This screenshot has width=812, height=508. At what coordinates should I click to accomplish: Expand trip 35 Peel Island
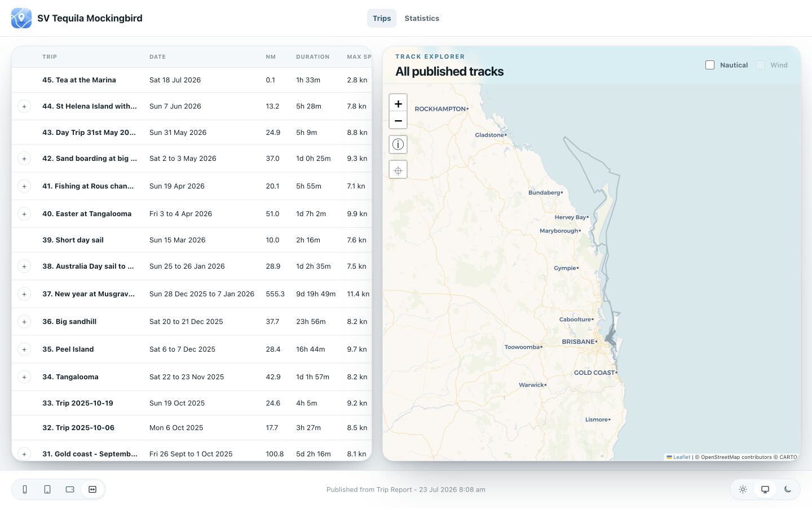coord(24,349)
